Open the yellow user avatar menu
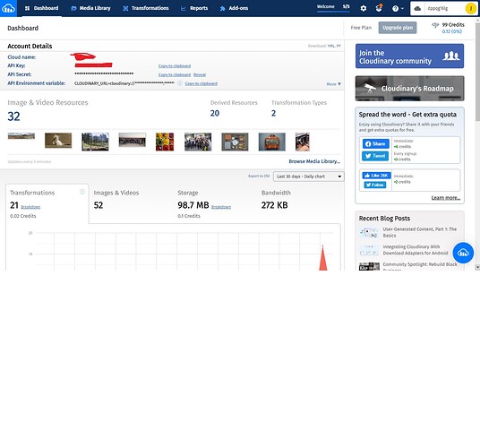This screenshot has width=480, height=448. (x=470, y=8)
